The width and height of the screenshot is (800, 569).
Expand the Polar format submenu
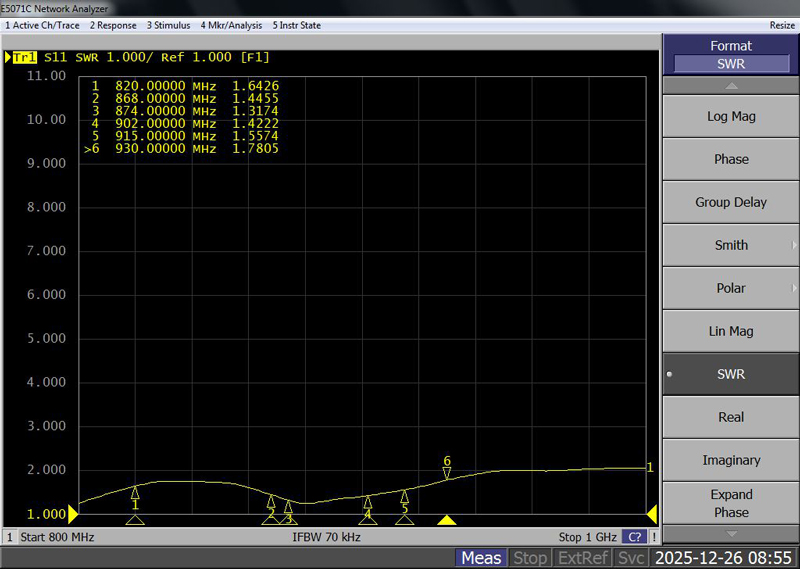tap(731, 288)
